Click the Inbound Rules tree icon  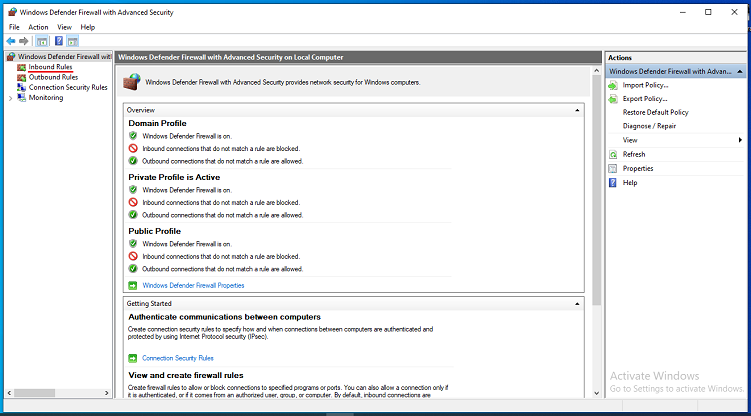(x=22, y=67)
